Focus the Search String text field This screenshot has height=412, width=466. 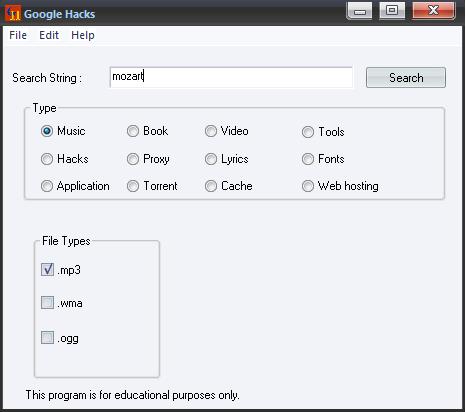231,77
